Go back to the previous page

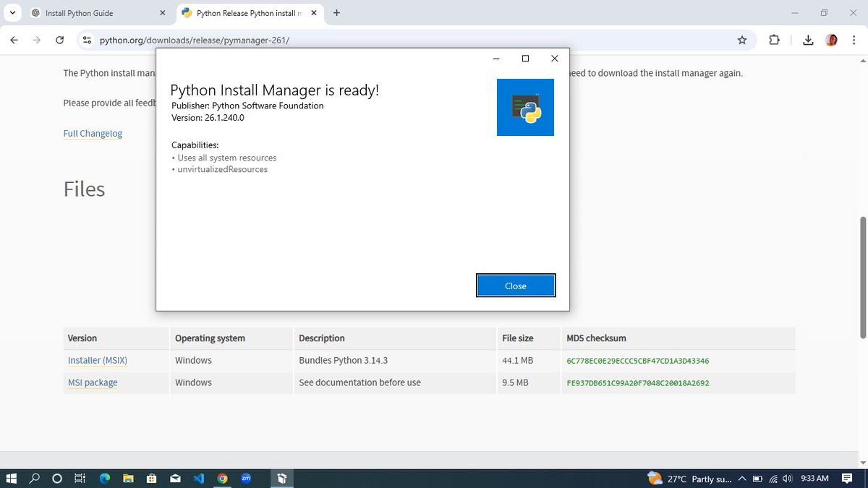point(14,40)
